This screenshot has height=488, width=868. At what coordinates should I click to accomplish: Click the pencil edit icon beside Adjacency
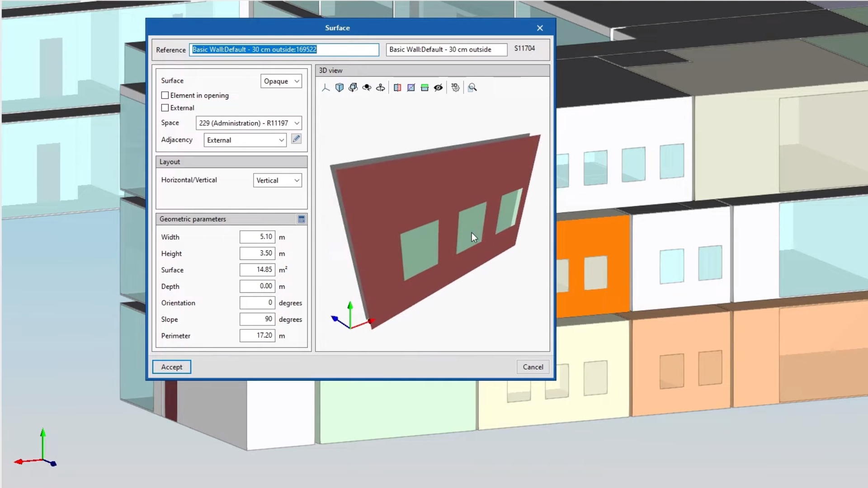coord(296,139)
